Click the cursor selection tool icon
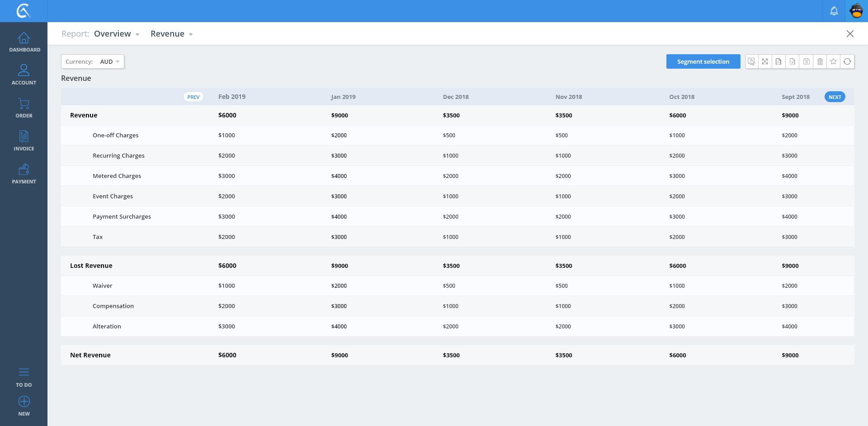This screenshot has height=426, width=868. coord(751,61)
